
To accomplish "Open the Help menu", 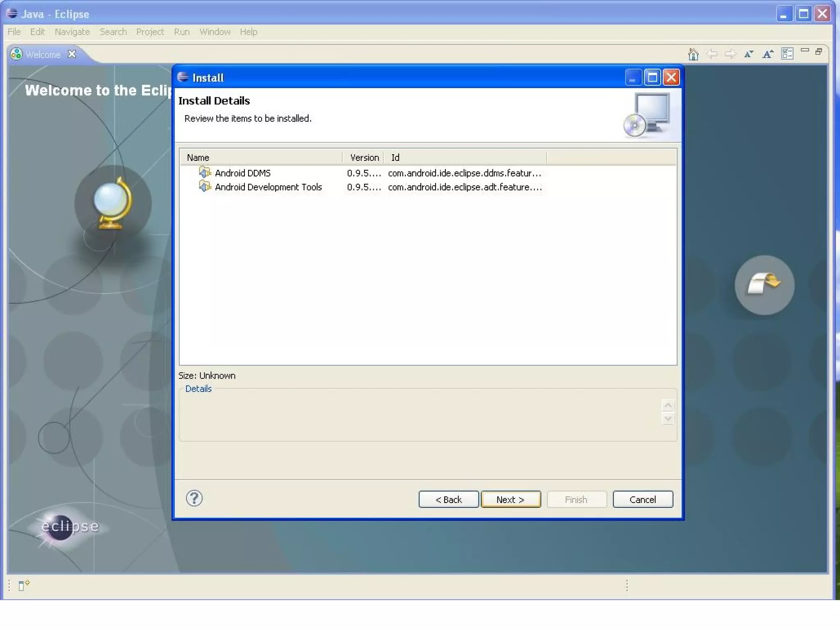I will pos(248,32).
